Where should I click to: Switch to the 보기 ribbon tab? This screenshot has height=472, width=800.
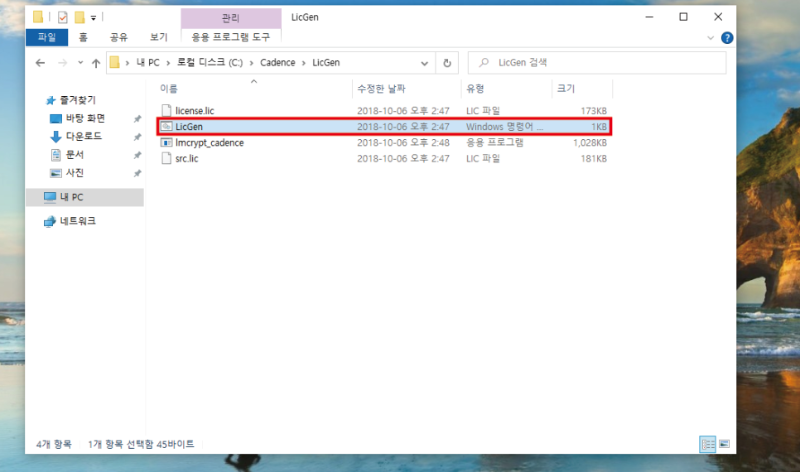159,37
